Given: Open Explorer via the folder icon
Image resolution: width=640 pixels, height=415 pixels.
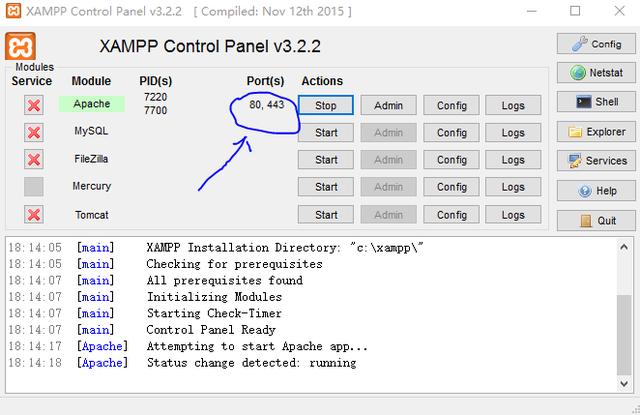Looking at the screenshot, I should (x=576, y=131).
